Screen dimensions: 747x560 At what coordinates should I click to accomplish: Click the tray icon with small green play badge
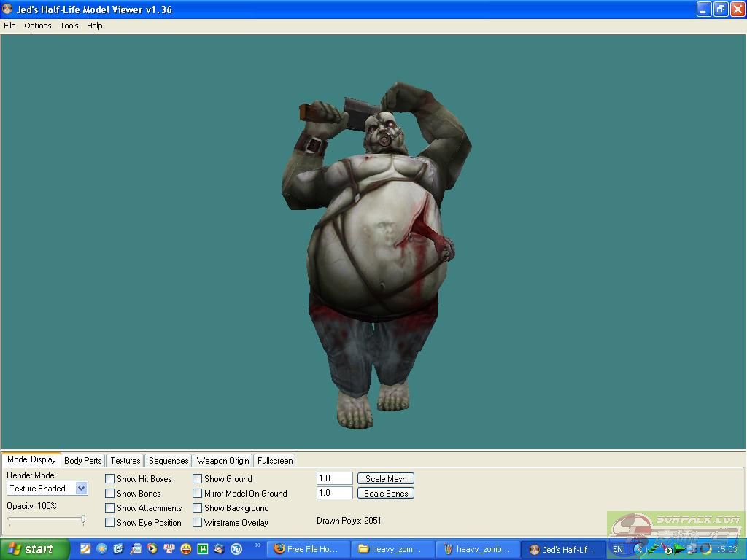click(x=666, y=549)
